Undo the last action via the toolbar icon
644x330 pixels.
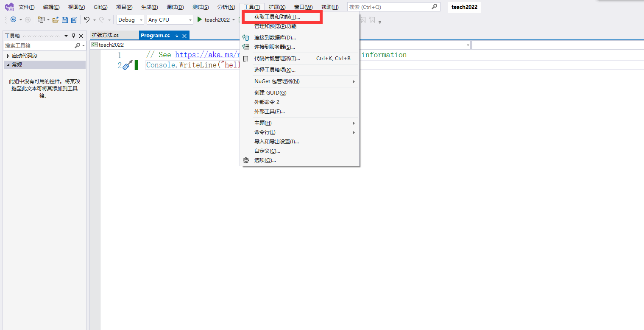[87, 20]
